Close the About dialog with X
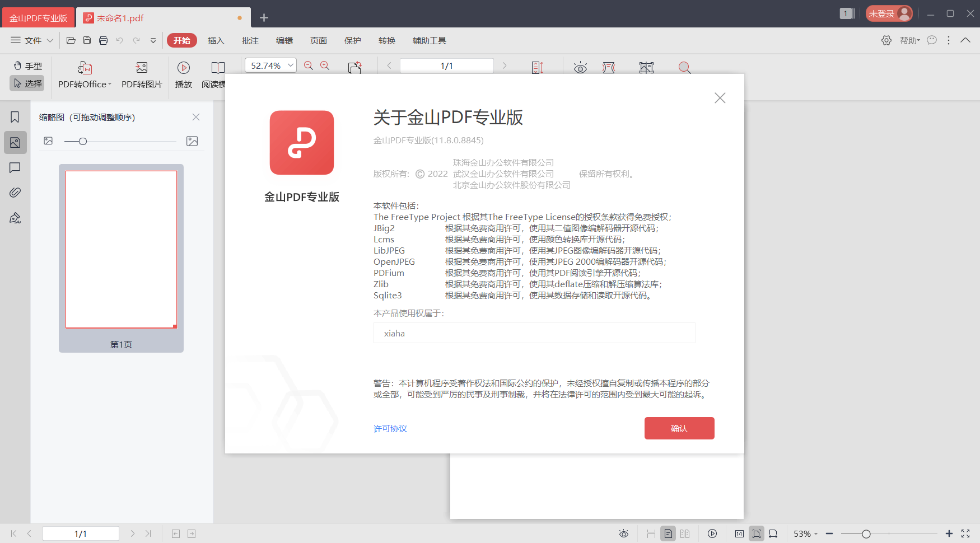980x543 pixels. coord(720,98)
